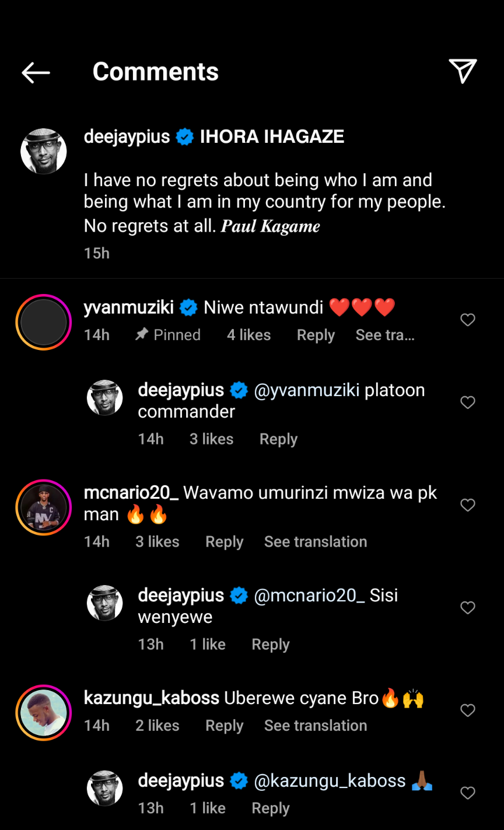The image size is (504, 830).
Task: Open the @yvanmuziki mention link
Action: point(307,390)
